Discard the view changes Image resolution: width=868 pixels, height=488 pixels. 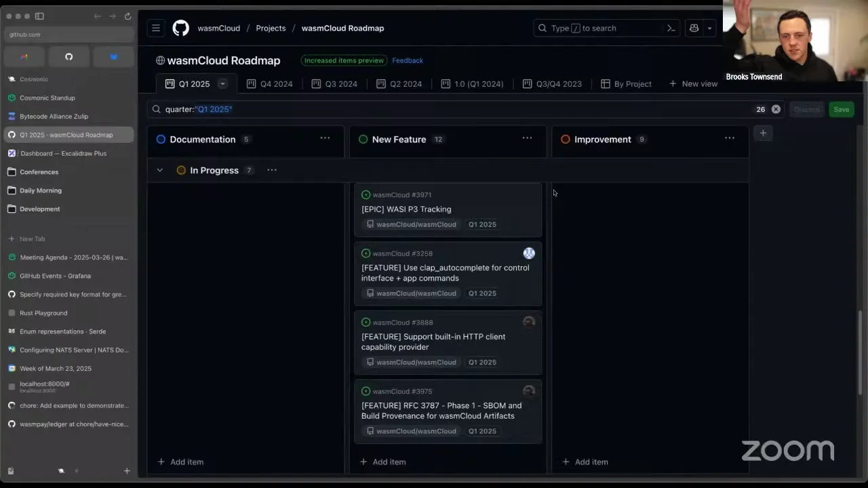point(806,109)
